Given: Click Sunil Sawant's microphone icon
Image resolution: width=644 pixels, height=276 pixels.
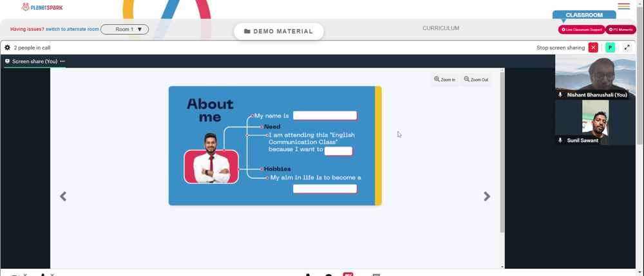Looking at the screenshot, I should click(x=560, y=140).
